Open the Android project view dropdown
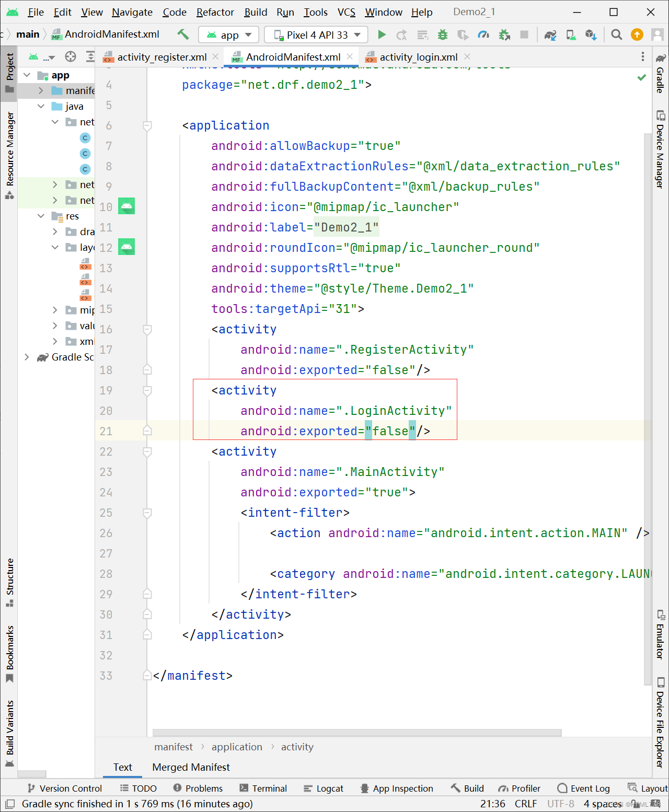 coord(42,57)
